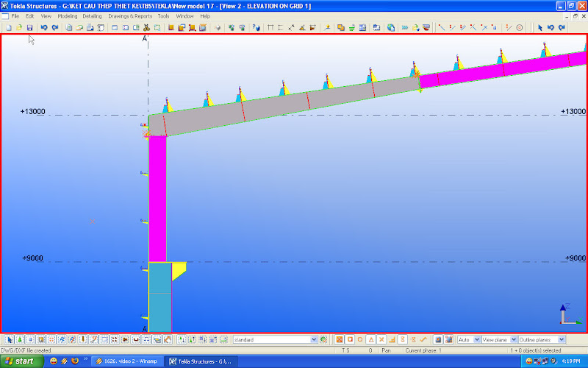The width and height of the screenshot is (588, 368).
Task: Toggle the first orange snap switch
Action: click(x=339, y=339)
